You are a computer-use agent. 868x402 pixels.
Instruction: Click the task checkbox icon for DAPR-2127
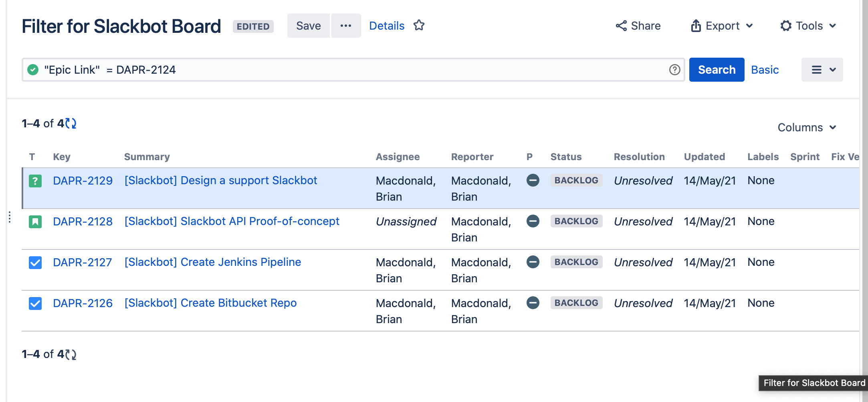click(35, 262)
